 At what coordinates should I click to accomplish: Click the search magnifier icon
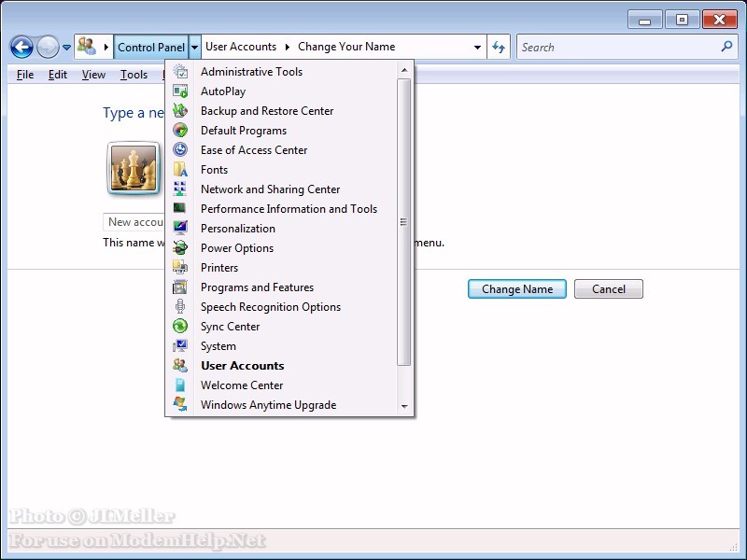click(x=726, y=47)
